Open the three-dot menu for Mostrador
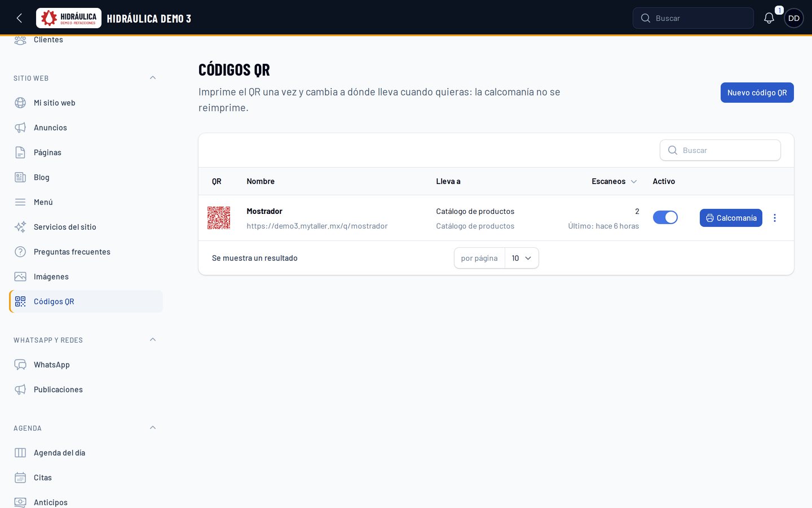The height and width of the screenshot is (508, 812). tap(775, 218)
